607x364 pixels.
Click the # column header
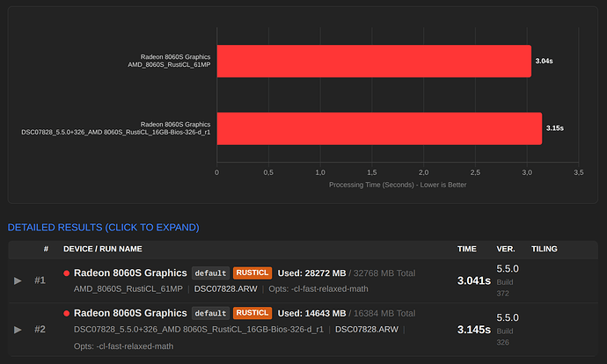tap(46, 249)
